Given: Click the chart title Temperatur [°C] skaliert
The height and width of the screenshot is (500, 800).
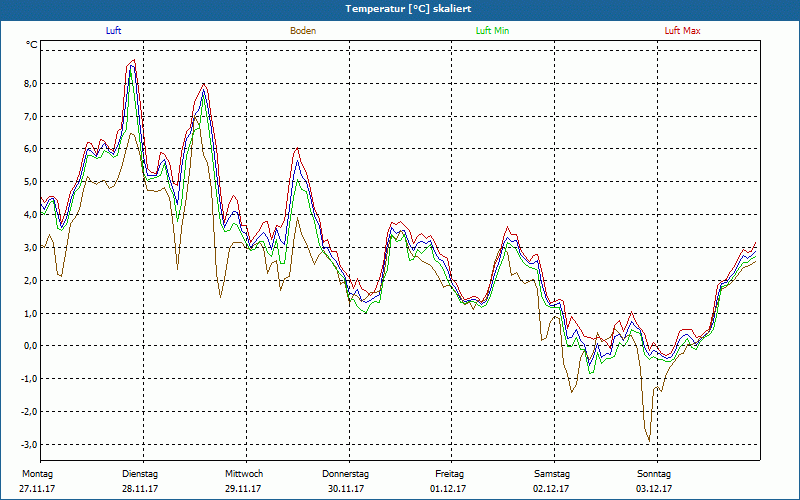Looking at the screenshot, I should (x=408, y=9).
